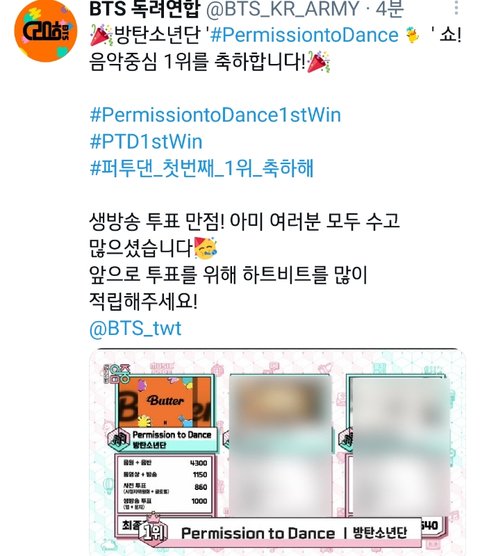The width and height of the screenshot is (480, 556).
Task: Open the #퍼투댄_첫번째_1위_축하해 hashtag
Action: [202, 168]
